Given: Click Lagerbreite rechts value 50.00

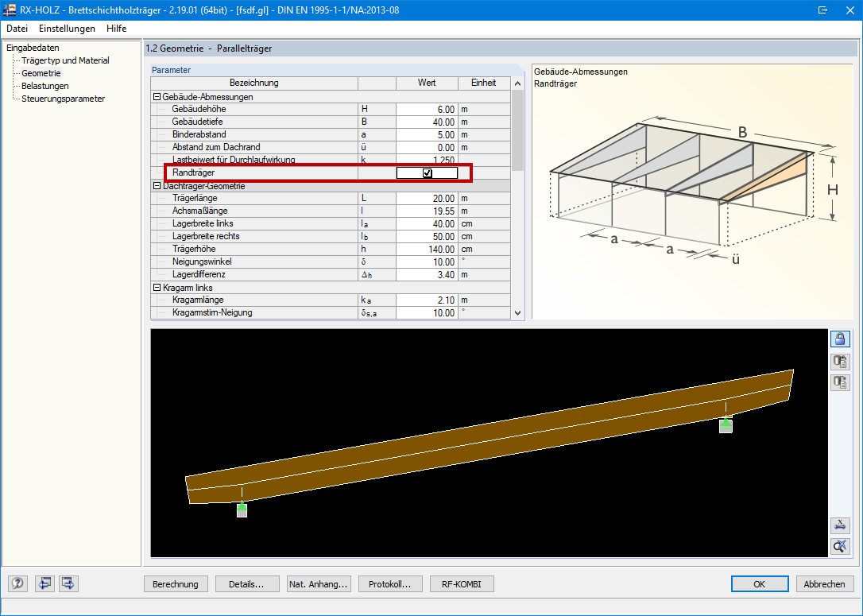Looking at the screenshot, I should (x=427, y=236).
